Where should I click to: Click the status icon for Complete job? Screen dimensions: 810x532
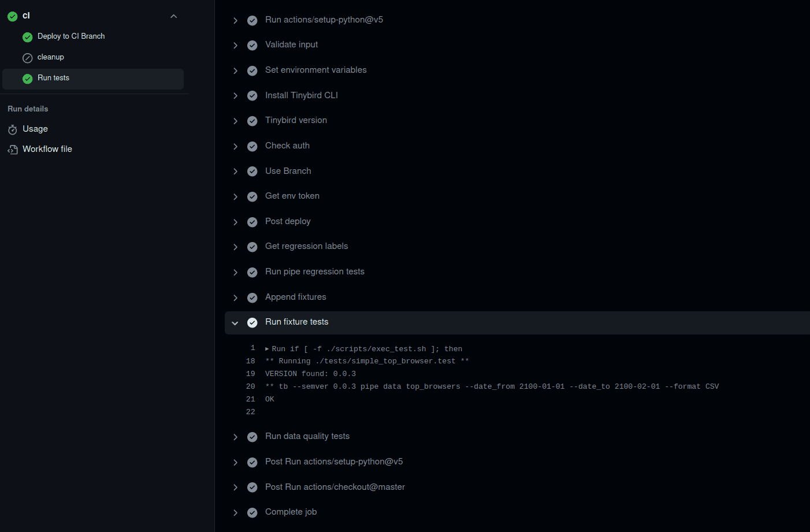coord(252,512)
